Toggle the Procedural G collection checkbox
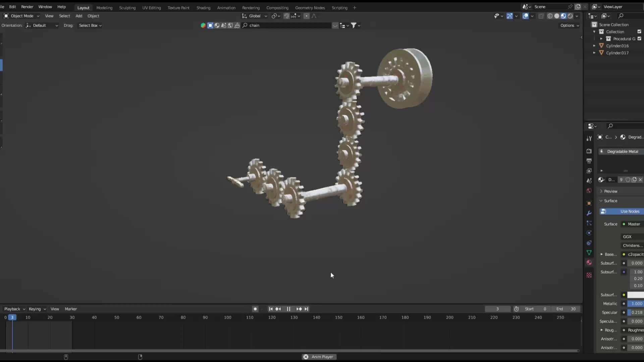 (639, 39)
